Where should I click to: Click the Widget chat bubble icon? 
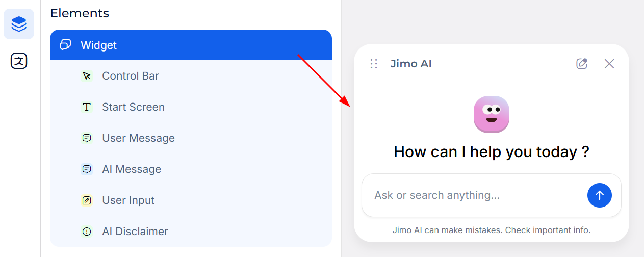pyautogui.click(x=65, y=45)
